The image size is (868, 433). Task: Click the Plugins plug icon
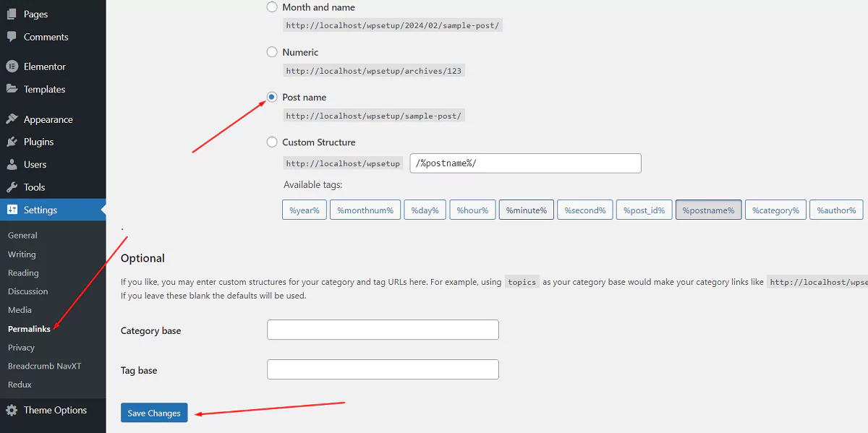[x=12, y=142]
